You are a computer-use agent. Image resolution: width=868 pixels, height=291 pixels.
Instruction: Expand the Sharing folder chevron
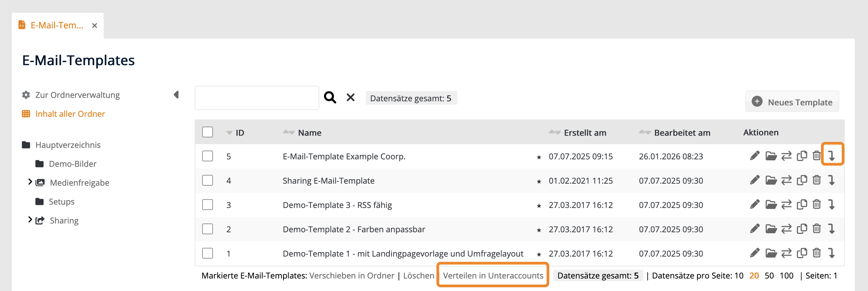(30, 220)
